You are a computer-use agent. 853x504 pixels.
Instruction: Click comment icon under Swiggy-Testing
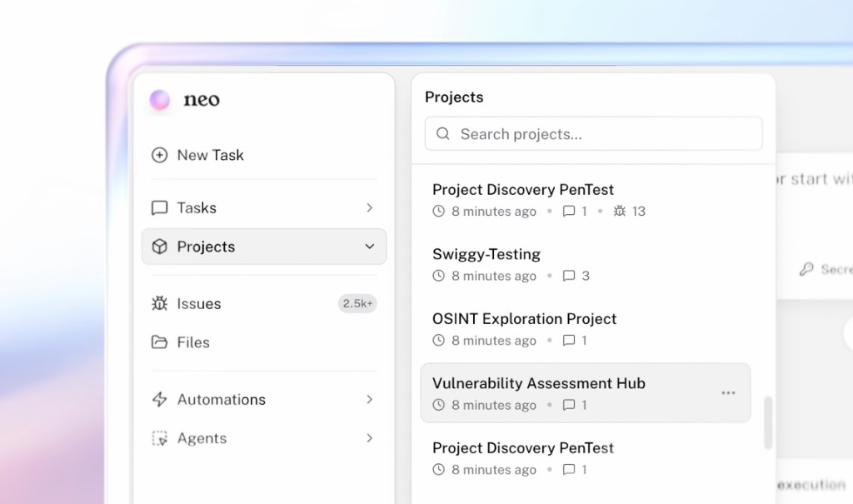pos(568,276)
